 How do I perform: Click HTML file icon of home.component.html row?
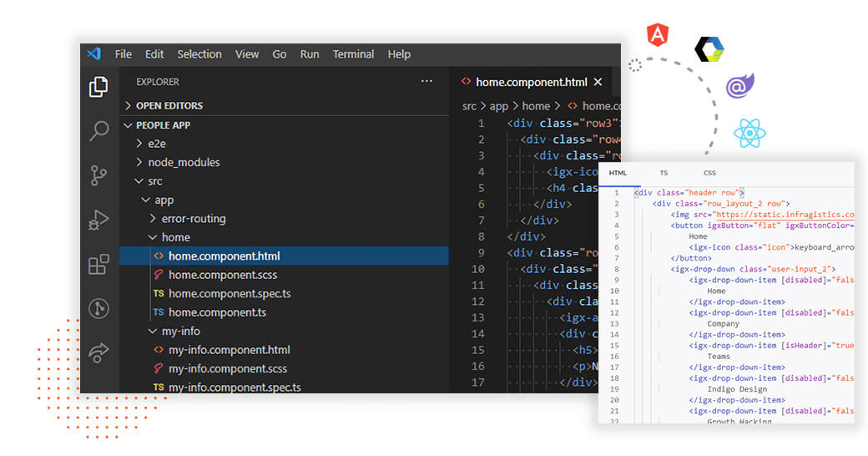(159, 256)
